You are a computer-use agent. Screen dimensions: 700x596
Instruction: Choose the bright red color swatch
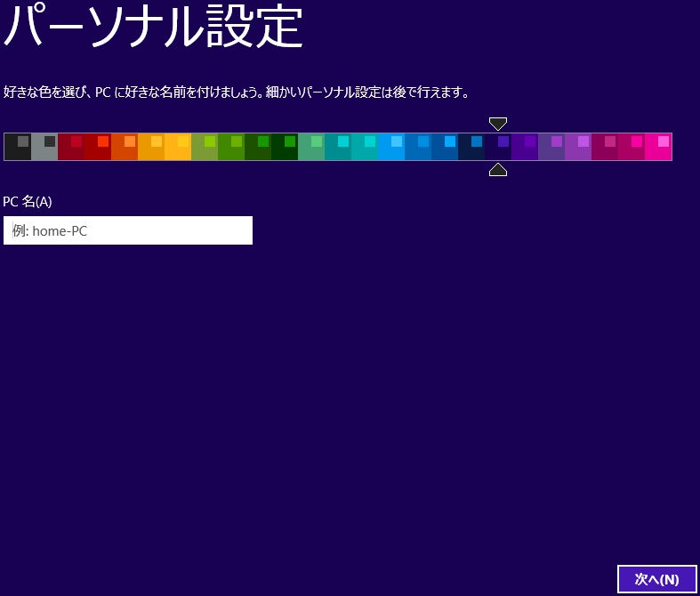coord(98,147)
